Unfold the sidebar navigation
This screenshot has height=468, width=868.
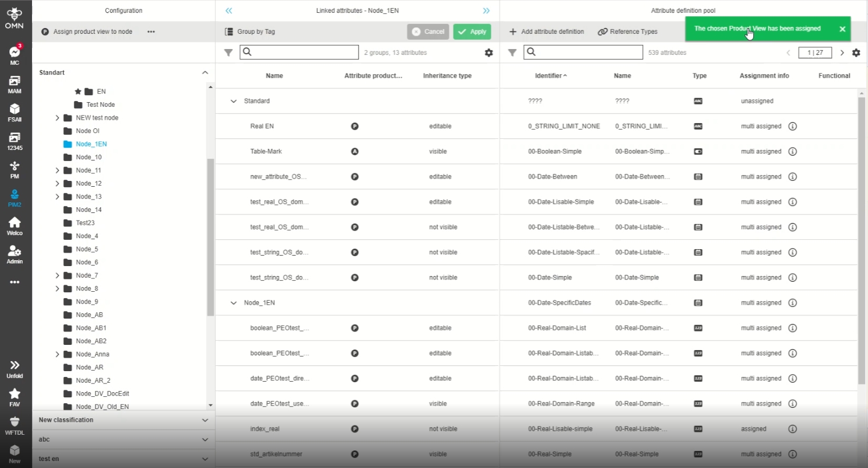tap(15, 365)
